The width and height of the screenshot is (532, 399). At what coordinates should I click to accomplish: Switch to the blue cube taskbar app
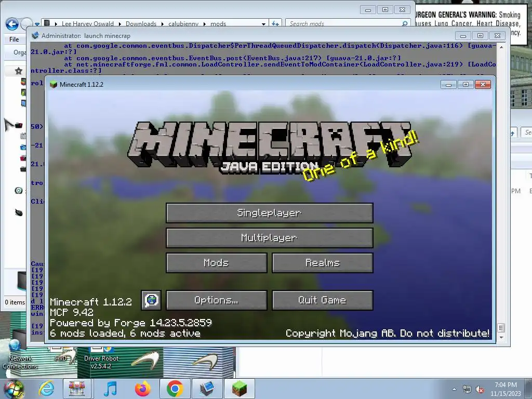[x=207, y=389]
